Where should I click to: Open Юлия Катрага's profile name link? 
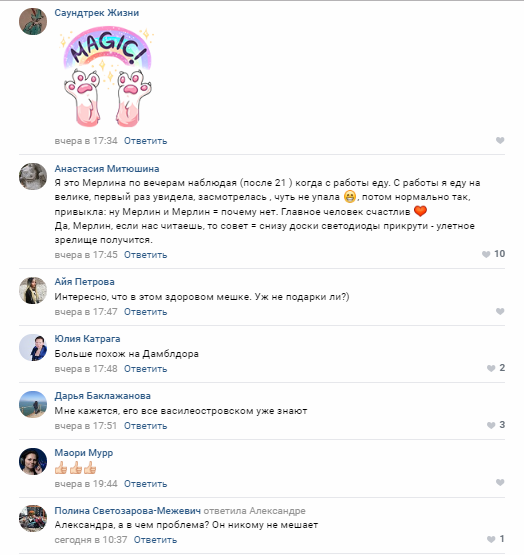(x=87, y=339)
